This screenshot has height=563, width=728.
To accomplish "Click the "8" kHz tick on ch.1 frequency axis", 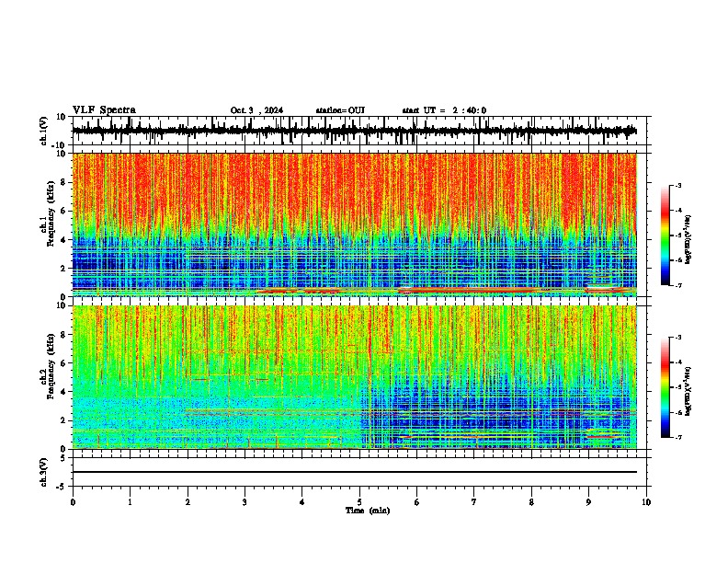I will [65, 182].
